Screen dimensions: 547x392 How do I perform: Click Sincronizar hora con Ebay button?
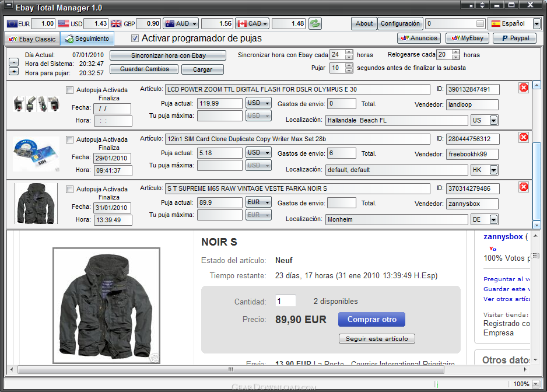168,55
